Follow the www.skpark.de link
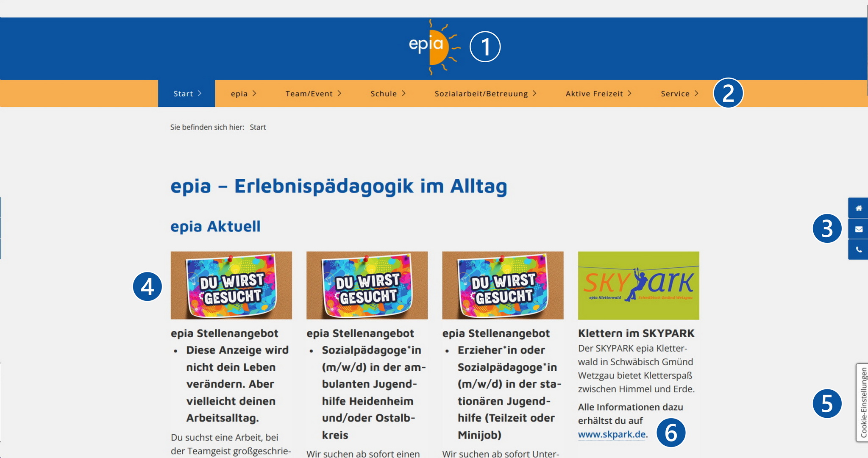Image resolution: width=868 pixels, height=458 pixels. 612,434
